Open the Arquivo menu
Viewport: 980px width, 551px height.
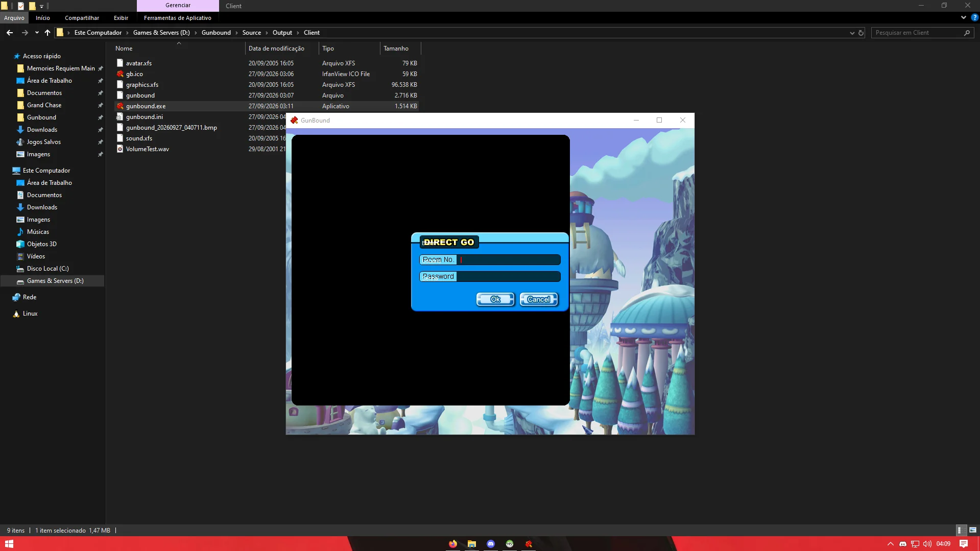coord(14,18)
